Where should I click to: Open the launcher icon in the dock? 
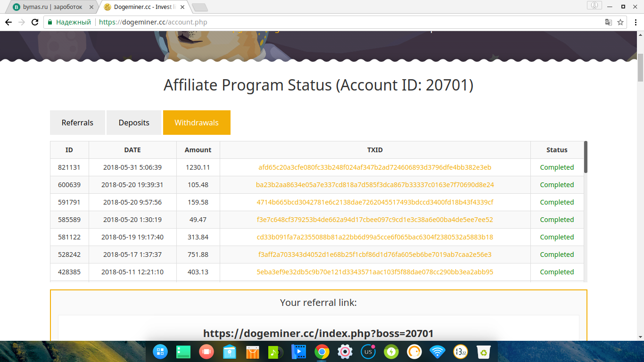pos(160,351)
